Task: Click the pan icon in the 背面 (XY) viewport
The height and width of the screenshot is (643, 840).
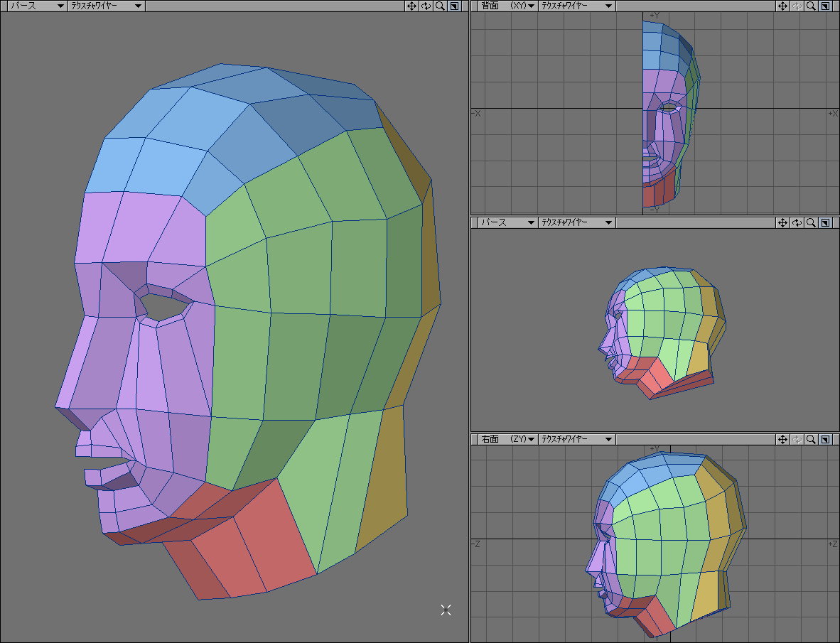Action: point(782,6)
